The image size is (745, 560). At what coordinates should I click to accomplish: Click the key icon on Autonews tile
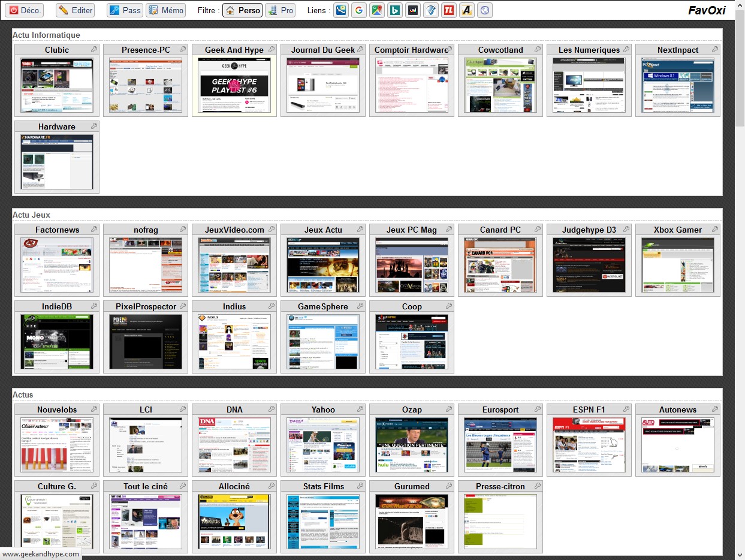(x=715, y=410)
